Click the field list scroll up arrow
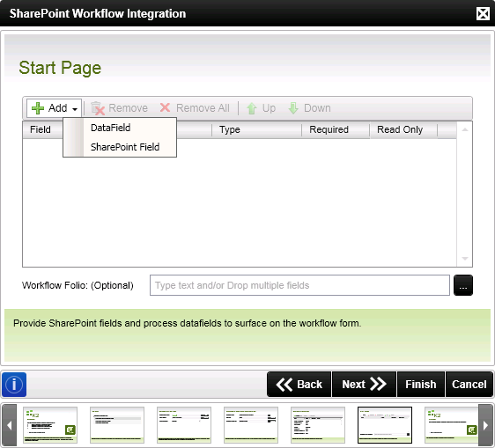The height and width of the screenshot is (448, 495). [x=465, y=129]
